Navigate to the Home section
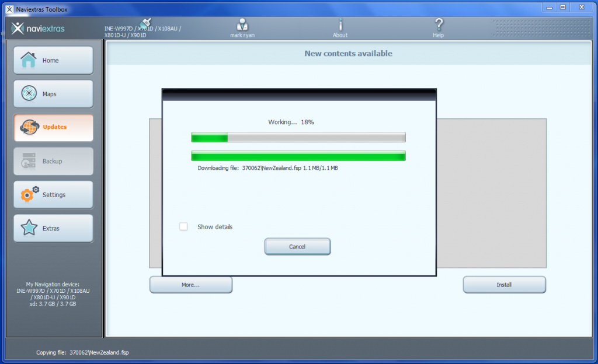Image resolution: width=598 pixels, height=364 pixels. click(53, 60)
